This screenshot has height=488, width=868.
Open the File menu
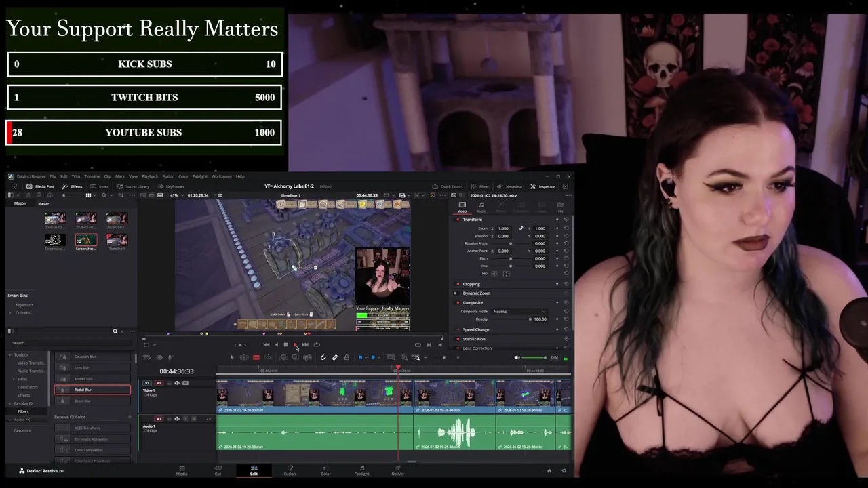53,176
